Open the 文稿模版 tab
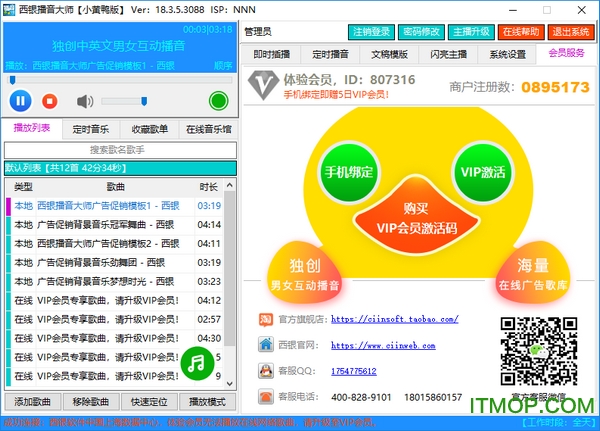The width and height of the screenshot is (600, 431). (x=389, y=54)
